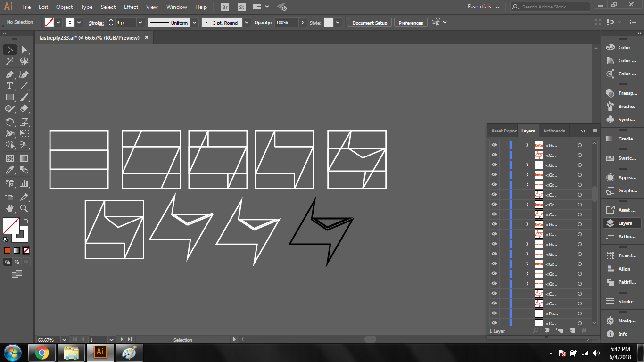This screenshot has height=362, width=644.
Task: Select the Zoom magnifier tool
Action: [x=24, y=208]
